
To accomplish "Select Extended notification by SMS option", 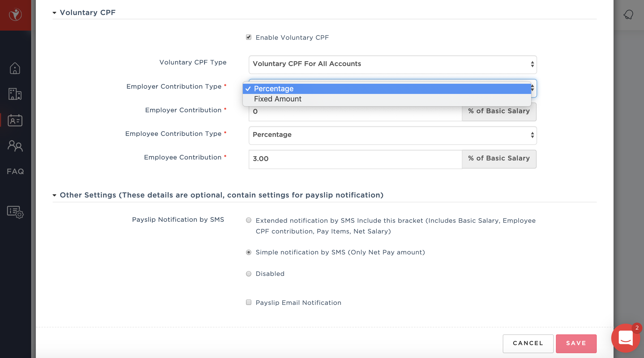I will click(x=249, y=220).
